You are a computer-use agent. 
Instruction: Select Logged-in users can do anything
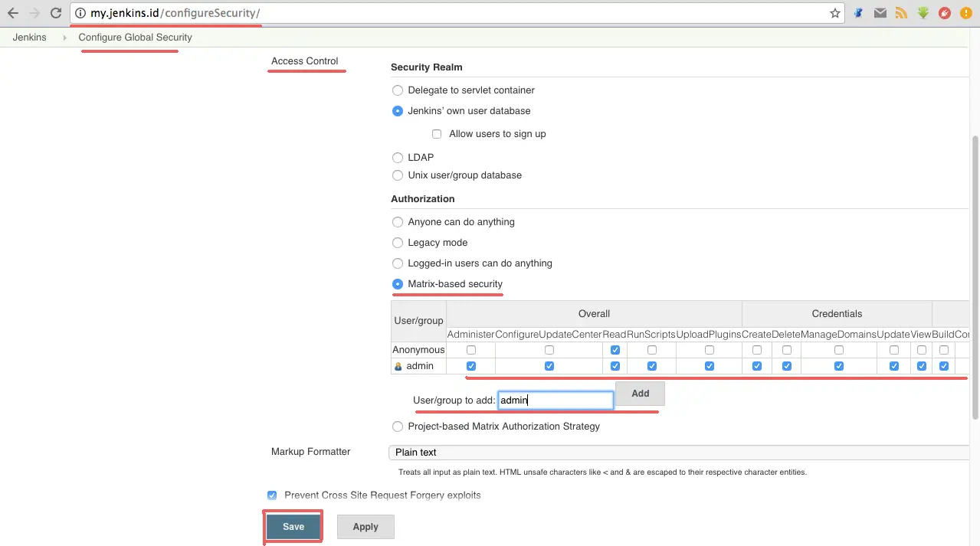[398, 263]
